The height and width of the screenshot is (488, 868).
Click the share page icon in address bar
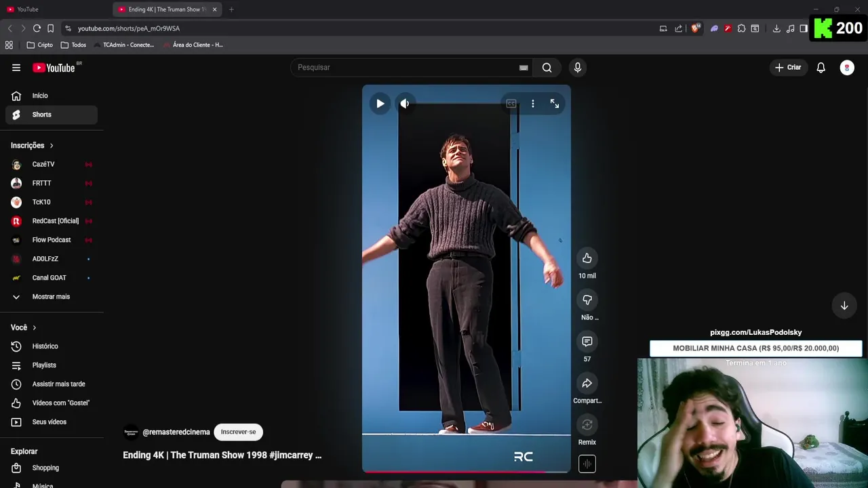(679, 28)
